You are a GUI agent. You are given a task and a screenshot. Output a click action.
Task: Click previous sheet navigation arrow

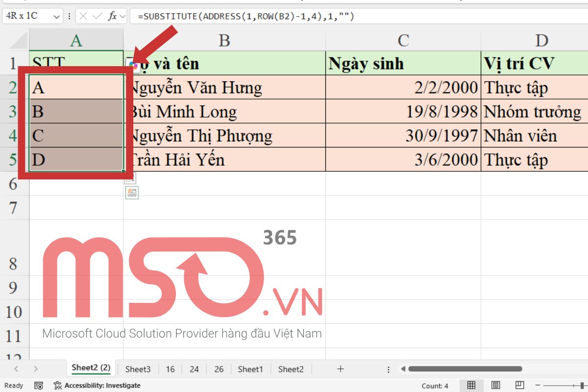[x=16, y=369]
